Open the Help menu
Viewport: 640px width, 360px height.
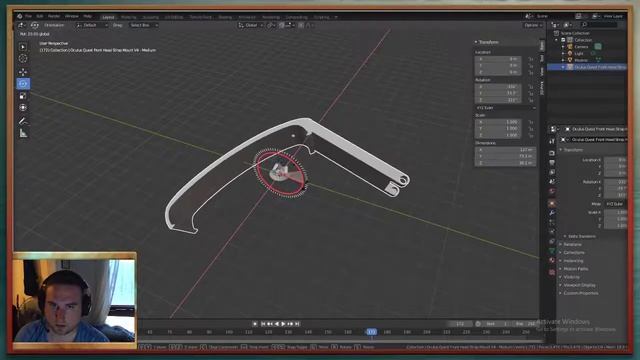[x=87, y=16]
